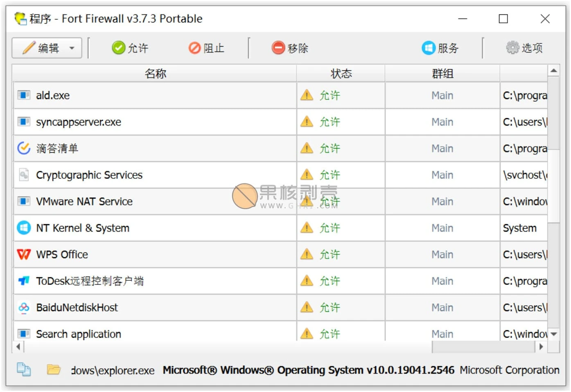Click the warning icon in the ald.exe row

click(307, 95)
